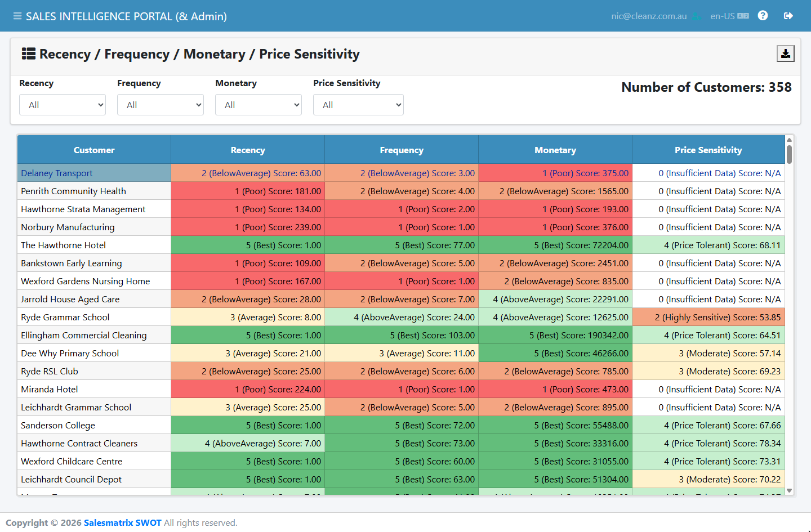Viewport: 811px width, 532px height.
Task: Click the table grid icon beside title
Action: click(x=29, y=53)
